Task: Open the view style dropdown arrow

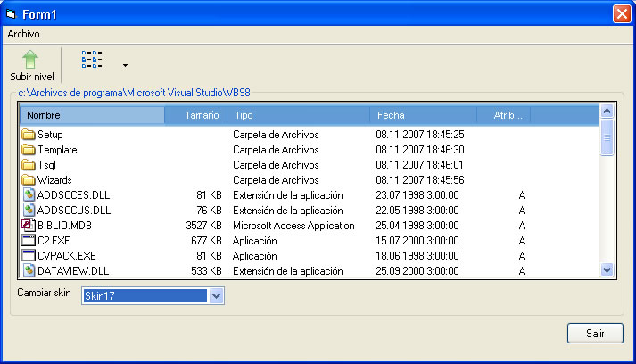Action: coord(125,65)
